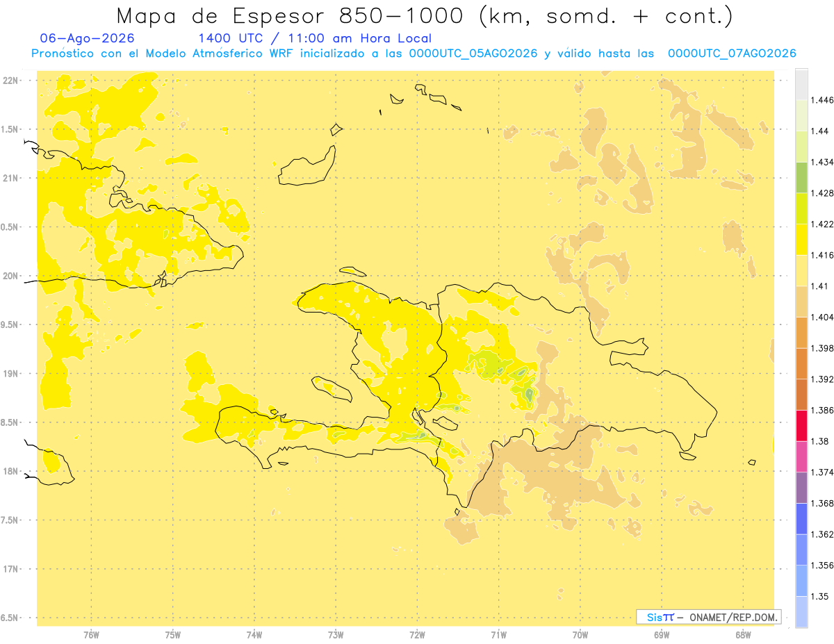Screen dimensions: 834x644
Task: Click the colorbar value 1.35
Action: 819,595
